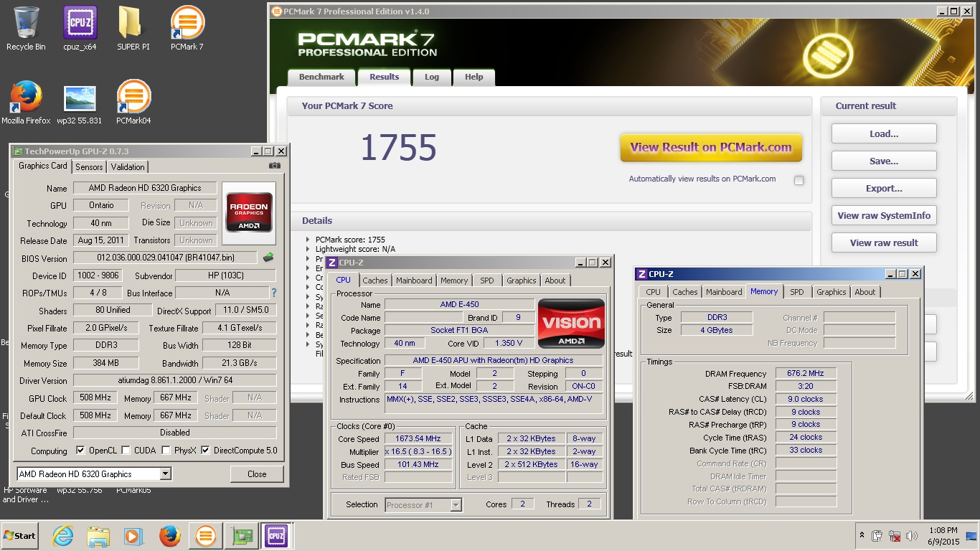The image size is (980, 551).
Task: Show hidden system tray icons arrow
Action: tap(861, 536)
